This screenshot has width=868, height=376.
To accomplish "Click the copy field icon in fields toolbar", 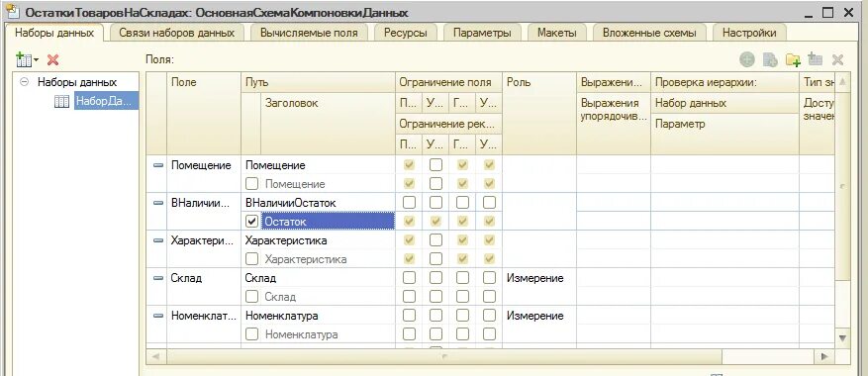I will click(x=770, y=59).
